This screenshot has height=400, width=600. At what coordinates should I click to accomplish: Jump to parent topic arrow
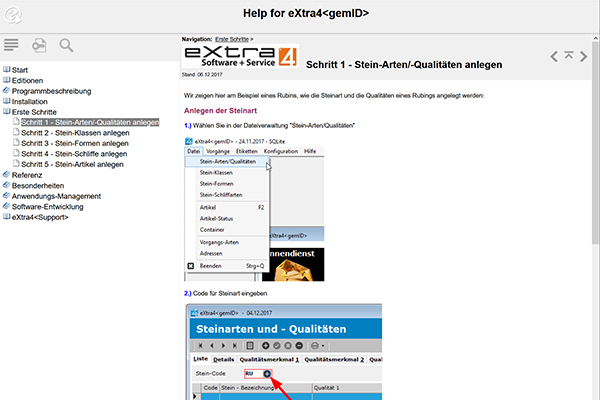coord(568,55)
